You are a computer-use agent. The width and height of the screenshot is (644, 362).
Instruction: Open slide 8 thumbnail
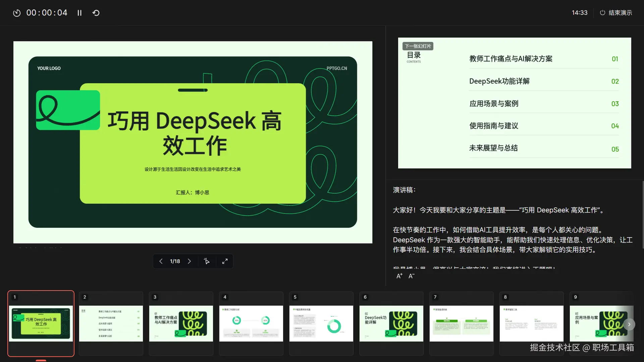(532, 323)
